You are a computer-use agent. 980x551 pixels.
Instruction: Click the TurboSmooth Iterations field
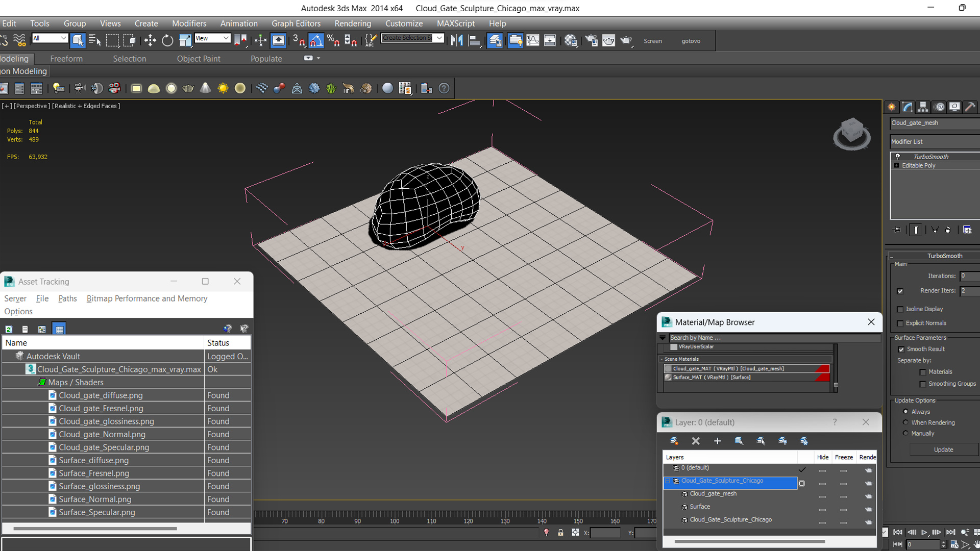969,276
